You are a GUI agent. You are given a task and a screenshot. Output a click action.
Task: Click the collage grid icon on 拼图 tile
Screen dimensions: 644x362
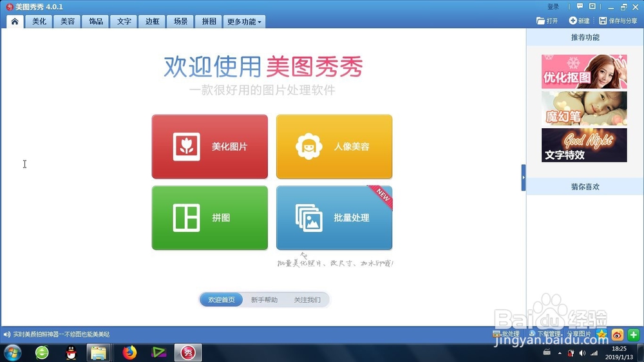point(187,218)
